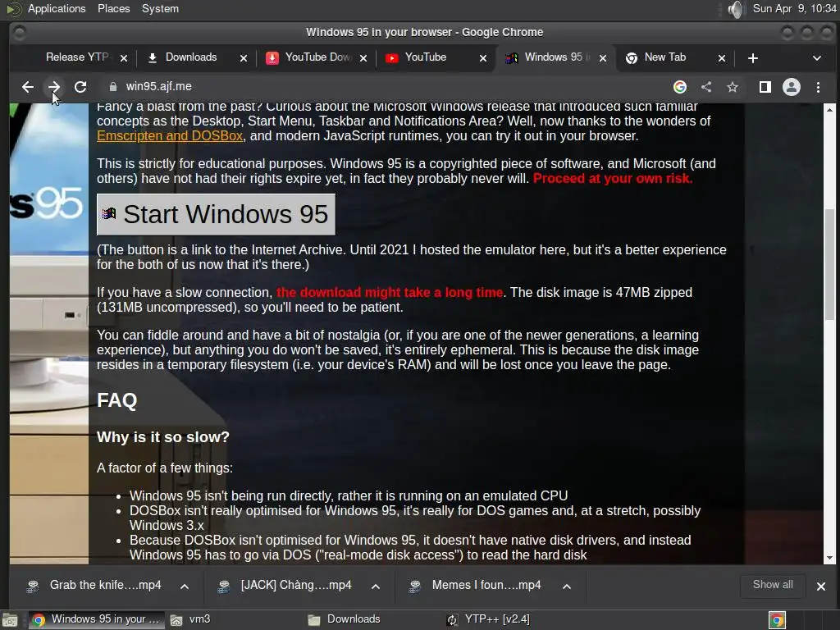Image resolution: width=840 pixels, height=630 pixels.
Task: Close the Windows 95 tab
Action: tap(603, 58)
